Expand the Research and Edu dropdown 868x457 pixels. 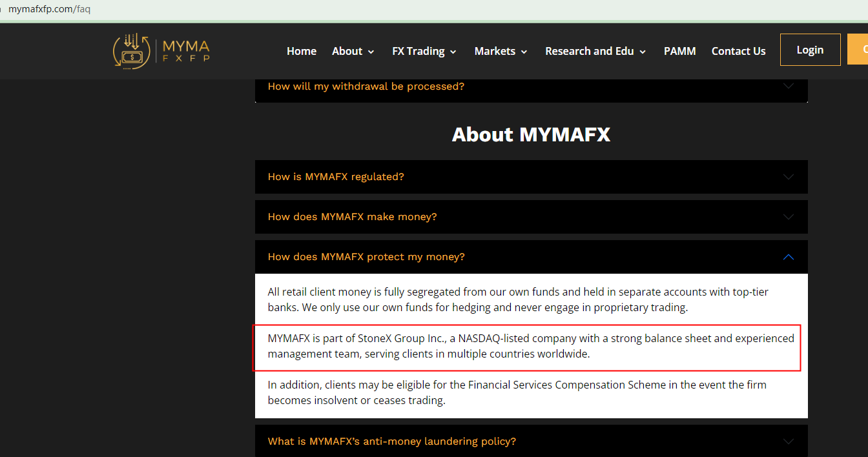pyautogui.click(x=595, y=51)
